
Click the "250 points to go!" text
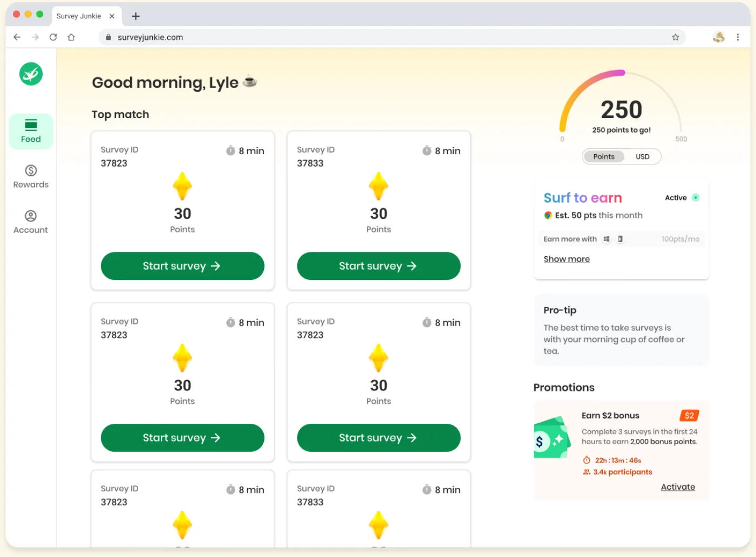tap(621, 130)
